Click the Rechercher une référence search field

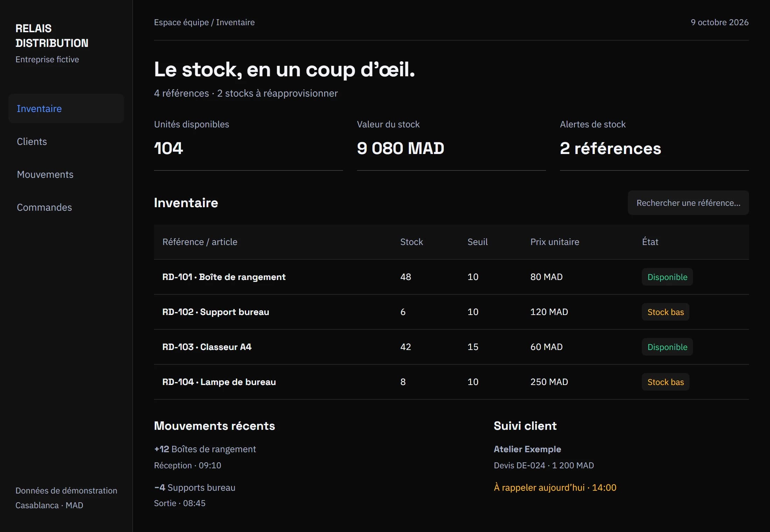coord(688,203)
